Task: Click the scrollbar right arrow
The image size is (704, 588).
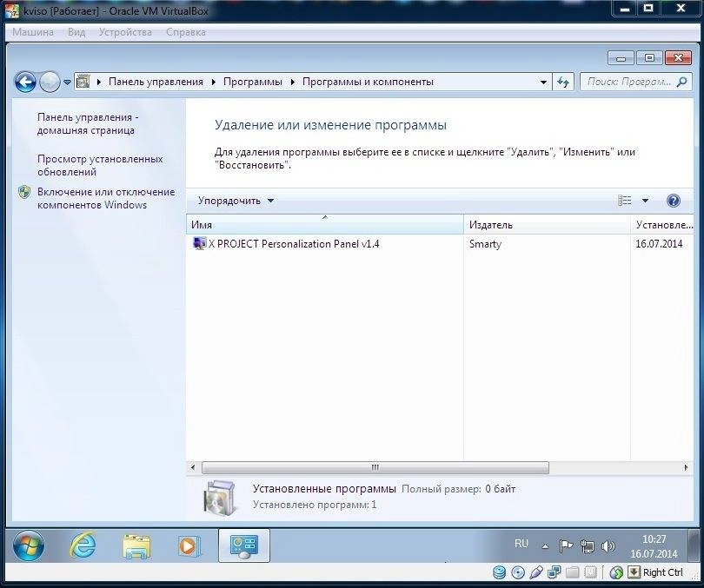Action: [686, 467]
